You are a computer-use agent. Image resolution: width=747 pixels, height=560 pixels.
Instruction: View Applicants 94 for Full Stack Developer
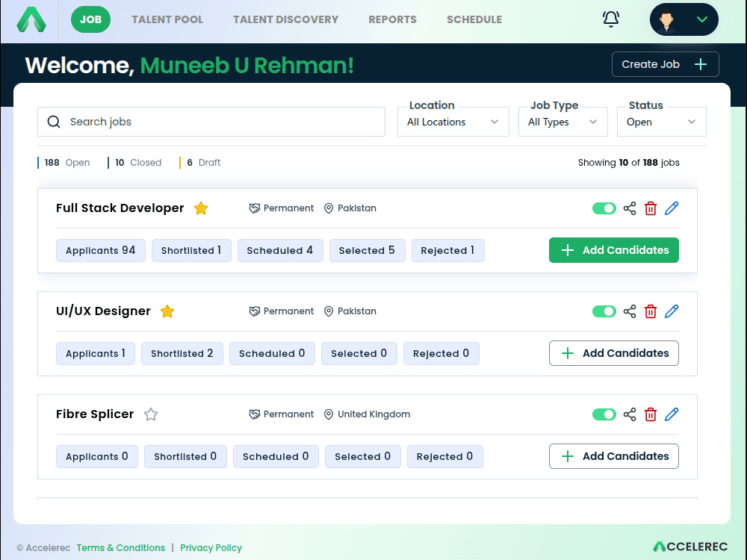101,250
